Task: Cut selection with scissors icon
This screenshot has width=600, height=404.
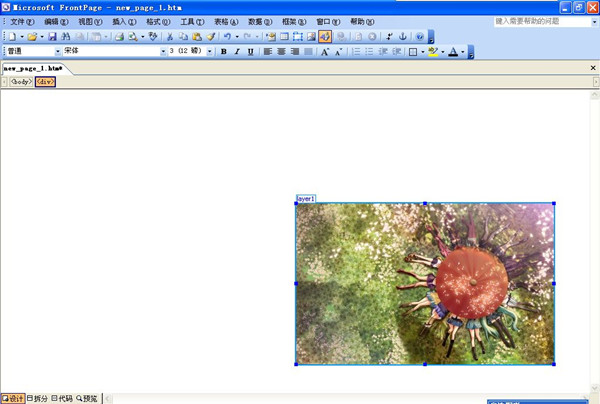Action: [x=170, y=36]
